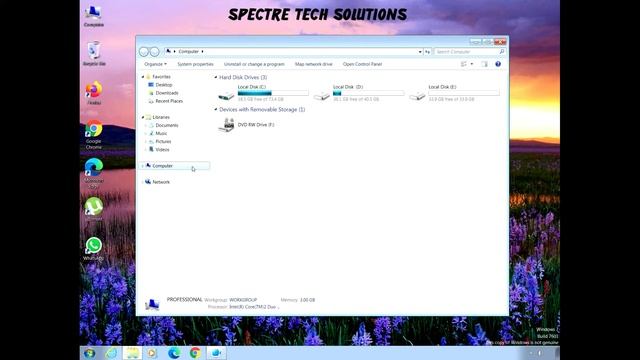Open the Videos library
The height and width of the screenshot is (360, 640).
click(162, 149)
